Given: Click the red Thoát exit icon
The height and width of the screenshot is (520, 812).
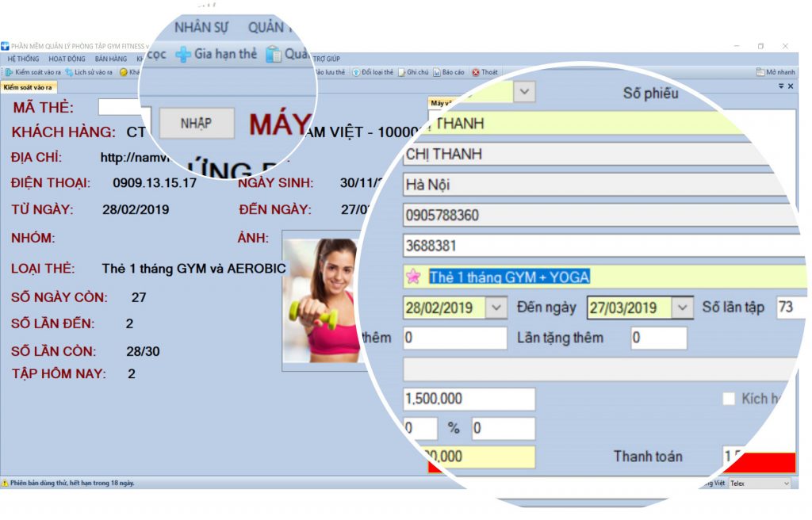Looking at the screenshot, I should [476, 72].
